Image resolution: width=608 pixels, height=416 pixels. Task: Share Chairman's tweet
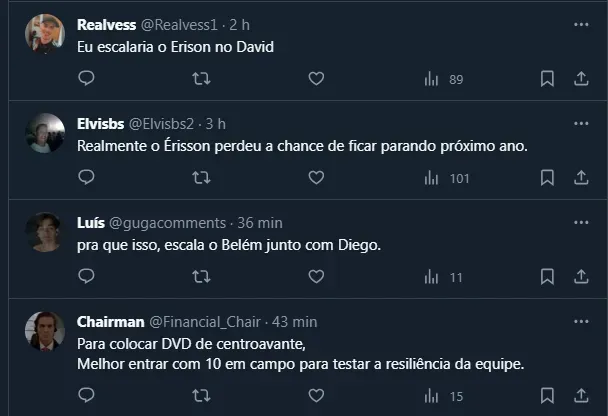[x=582, y=396]
